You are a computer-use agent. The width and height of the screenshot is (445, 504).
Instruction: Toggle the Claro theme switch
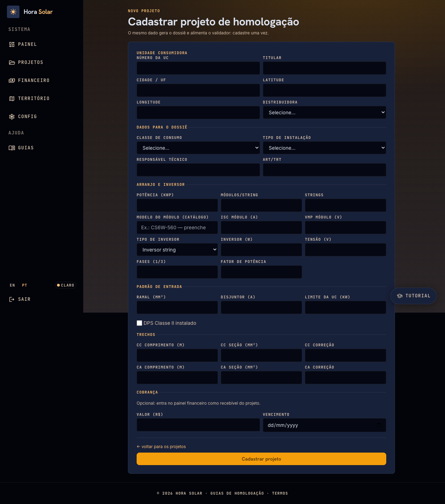point(66,285)
